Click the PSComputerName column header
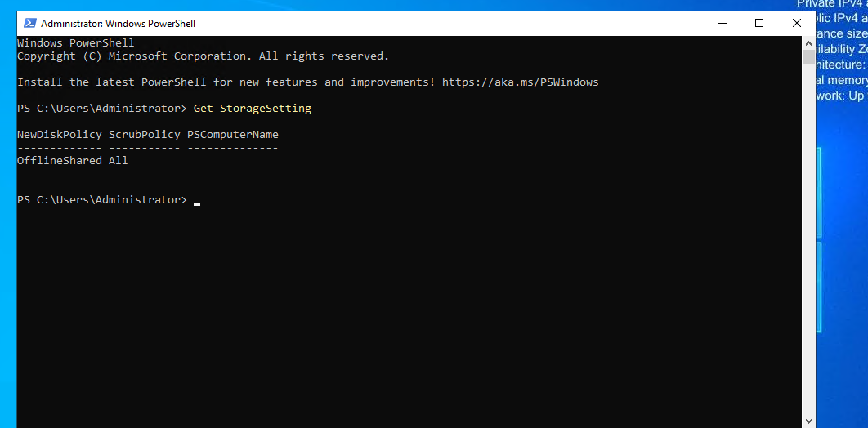 (x=232, y=135)
